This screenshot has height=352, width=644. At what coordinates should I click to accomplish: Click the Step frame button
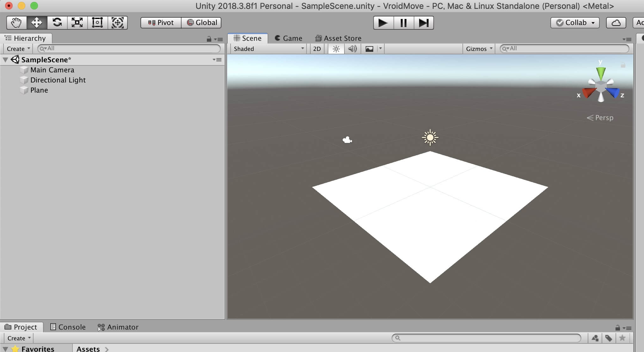[x=424, y=23]
